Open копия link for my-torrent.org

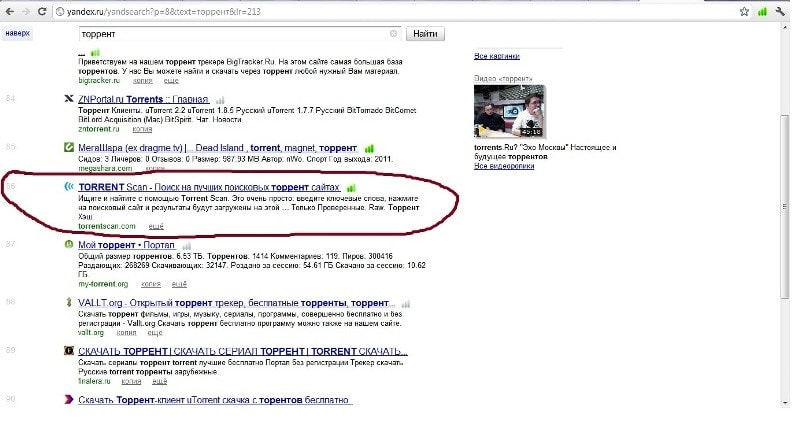pyautogui.click(x=151, y=284)
